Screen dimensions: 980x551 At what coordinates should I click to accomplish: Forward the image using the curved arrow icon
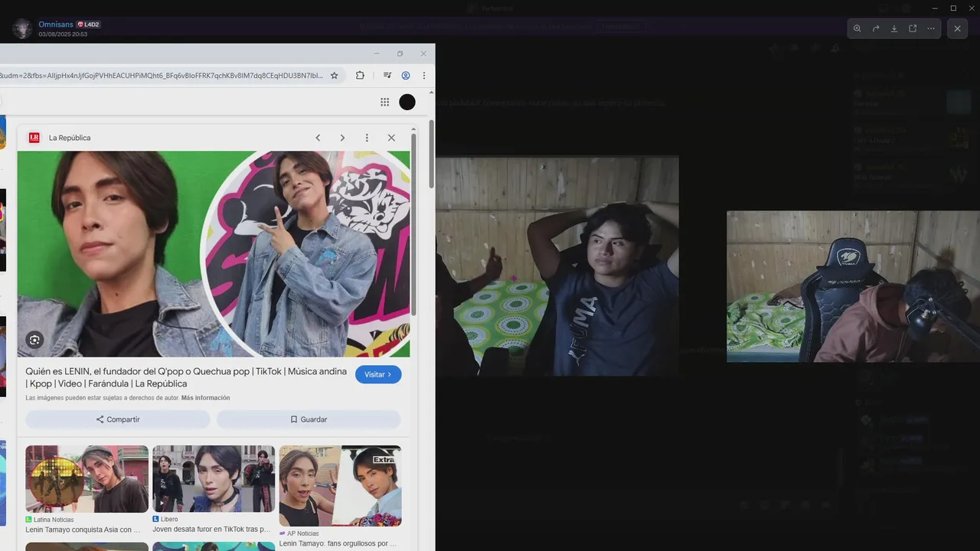pyautogui.click(x=876, y=28)
